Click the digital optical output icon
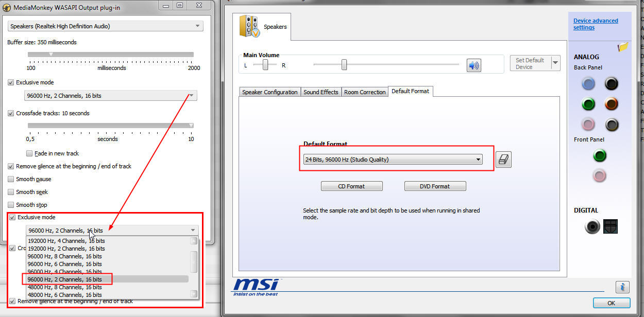644x317 pixels. point(611,226)
